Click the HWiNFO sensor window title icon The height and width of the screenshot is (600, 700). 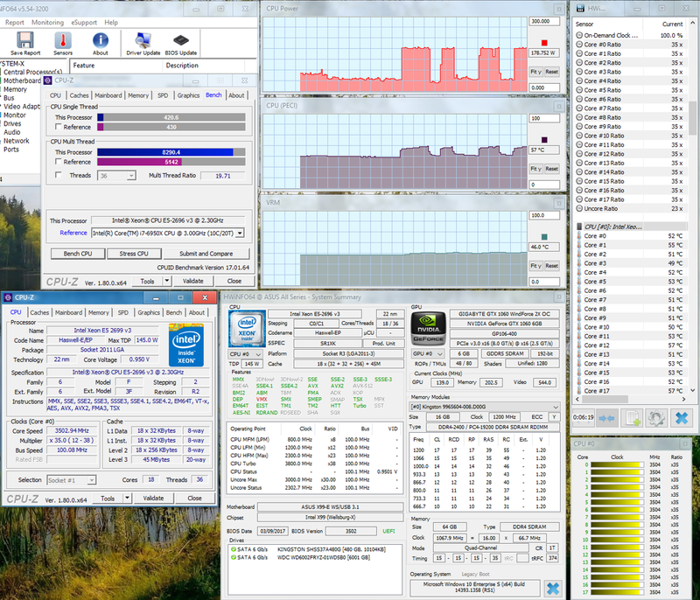click(x=580, y=9)
